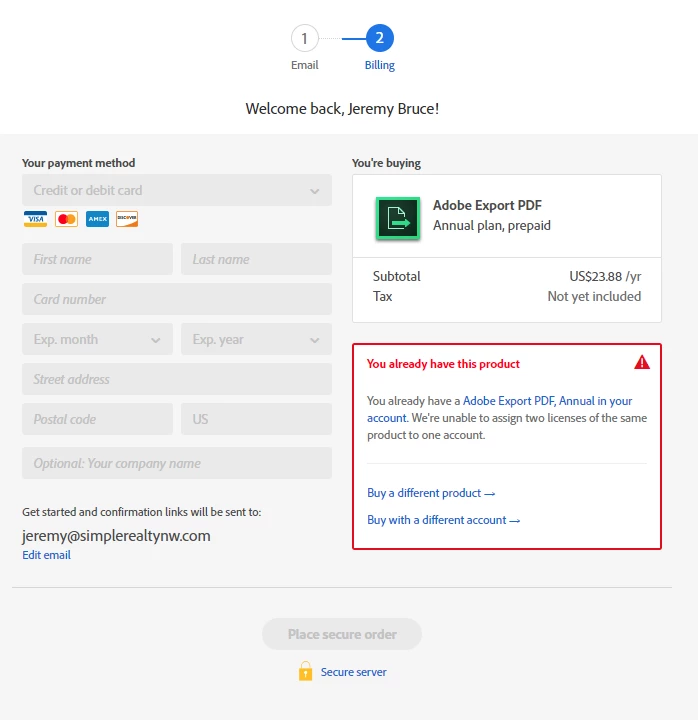Expand the Exp. year dropdown

click(x=256, y=339)
